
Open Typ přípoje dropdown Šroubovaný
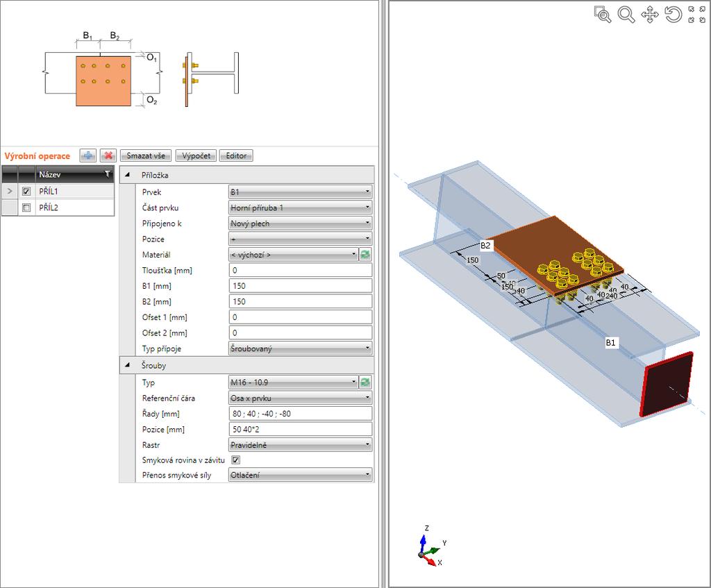[x=300, y=348]
